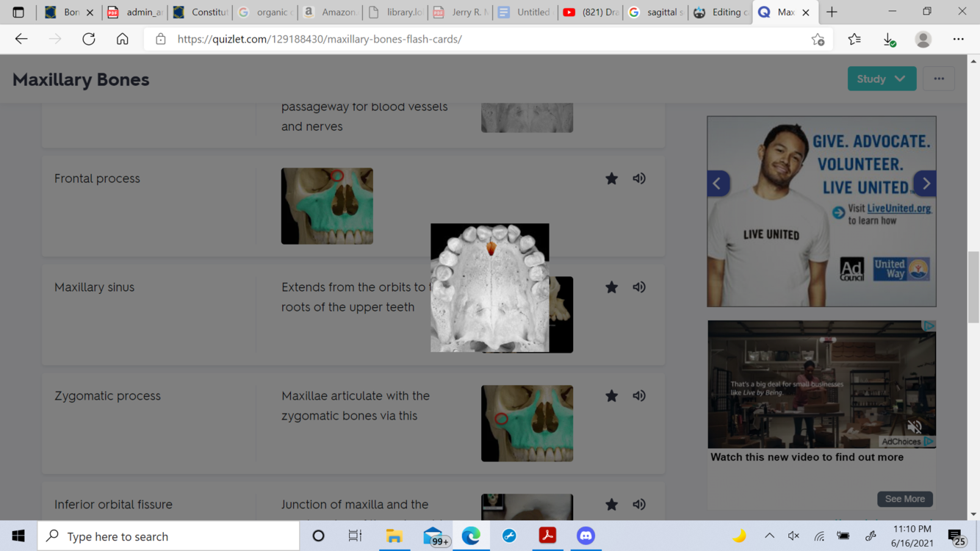Image resolution: width=980 pixels, height=551 pixels.
Task: Switch to the admin_ar PDF tab
Action: [x=135, y=12]
